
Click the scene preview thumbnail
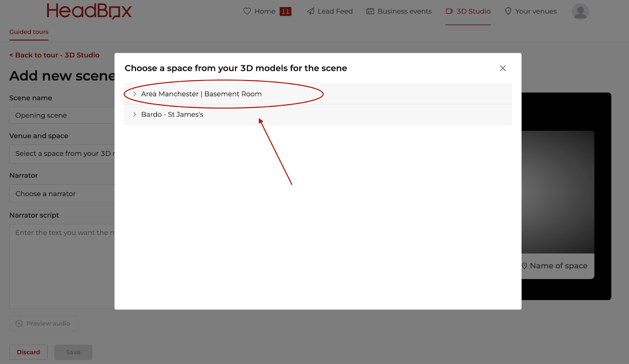coord(558,192)
